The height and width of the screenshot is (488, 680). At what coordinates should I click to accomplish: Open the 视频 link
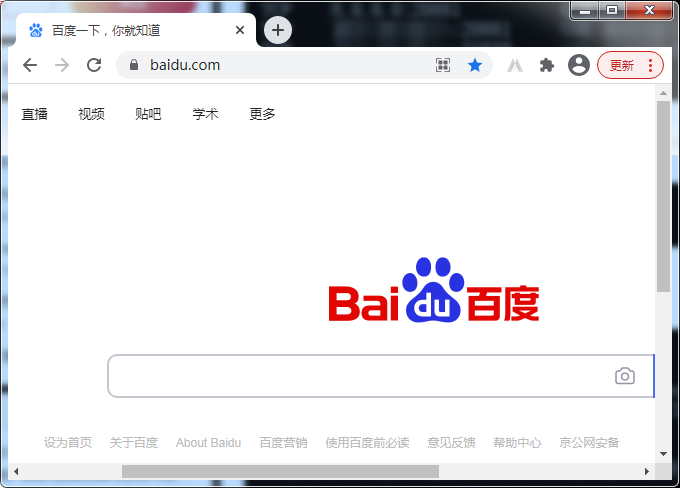[92, 114]
